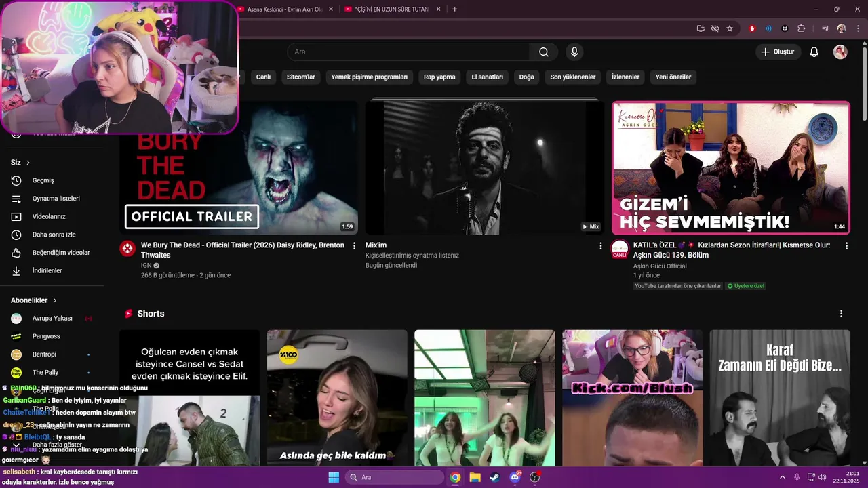Screen dimensions: 868x488
Task: Select the İzlenenler filter chip
Action: point(625,77)
